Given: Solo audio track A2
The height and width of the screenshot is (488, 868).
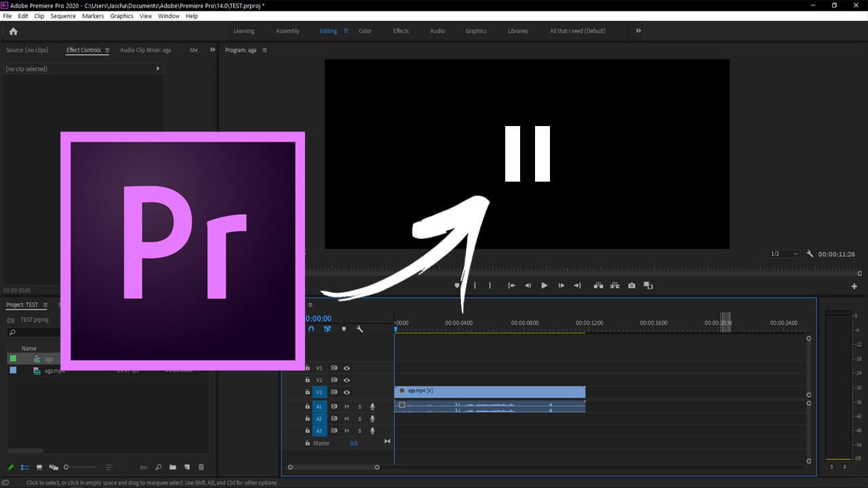Looking at the screenshot, I should pyautogui.click(x=359, y=419).
